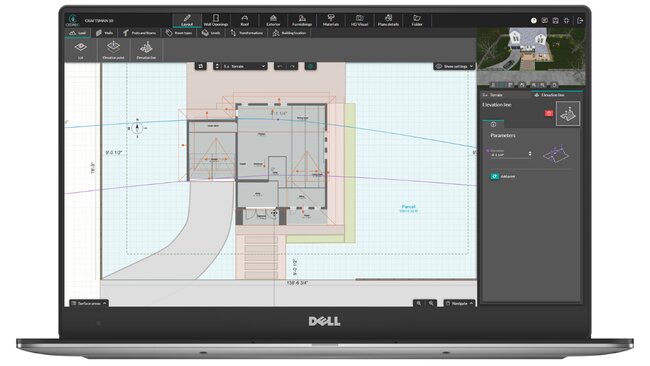650x366 pixels.
Task: Choose the Lot tool
Action: 81,50
